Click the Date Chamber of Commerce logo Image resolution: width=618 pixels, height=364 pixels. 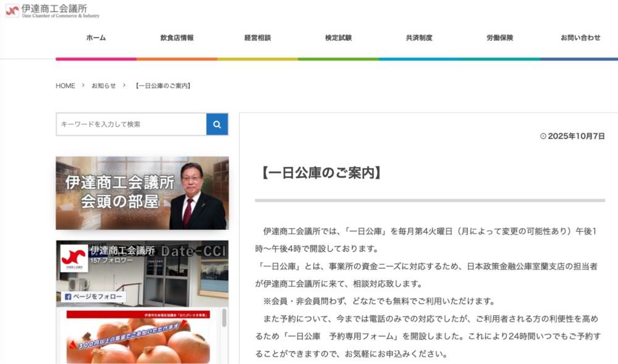53,11
